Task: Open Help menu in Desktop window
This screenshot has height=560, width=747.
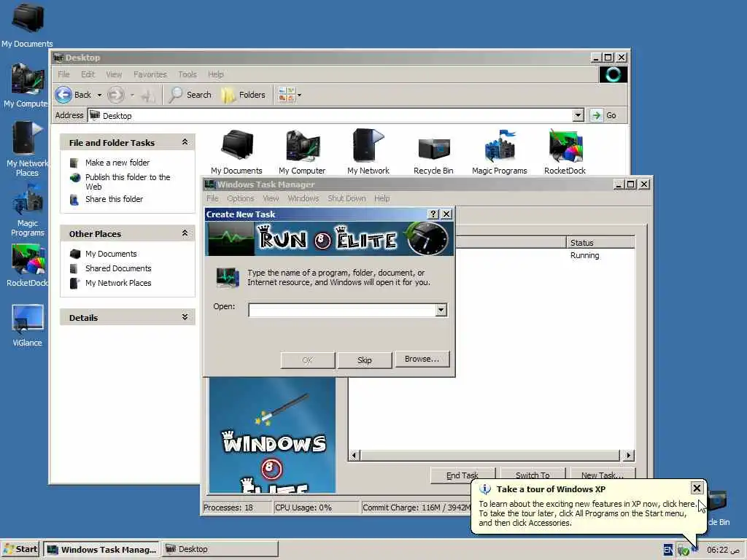Action: click(215, 74)
